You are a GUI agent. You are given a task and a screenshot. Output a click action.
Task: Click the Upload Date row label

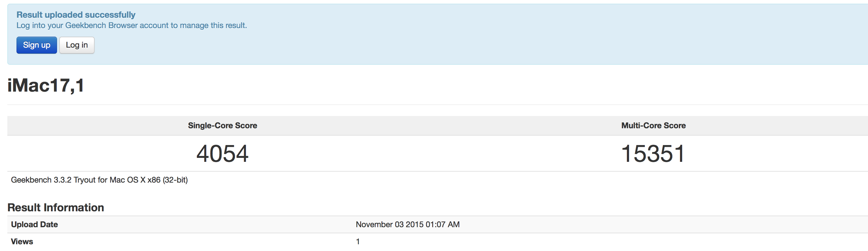pyautogui.click(x=34, y=225)
